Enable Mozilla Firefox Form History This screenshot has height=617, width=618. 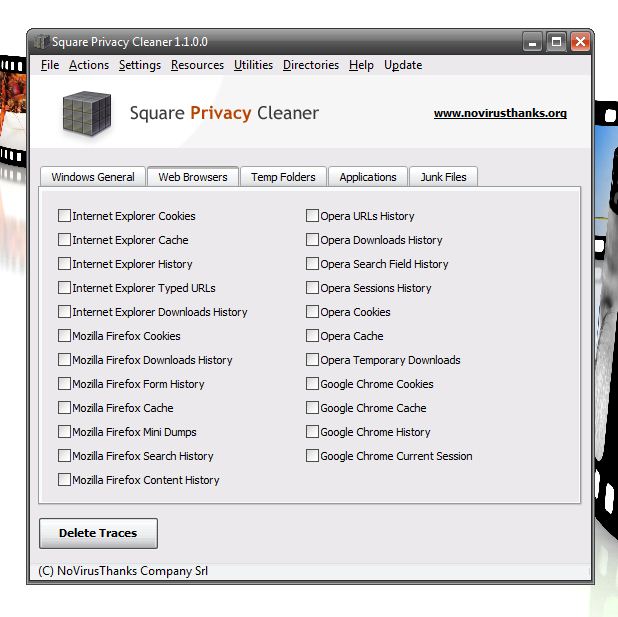(64, 384)
